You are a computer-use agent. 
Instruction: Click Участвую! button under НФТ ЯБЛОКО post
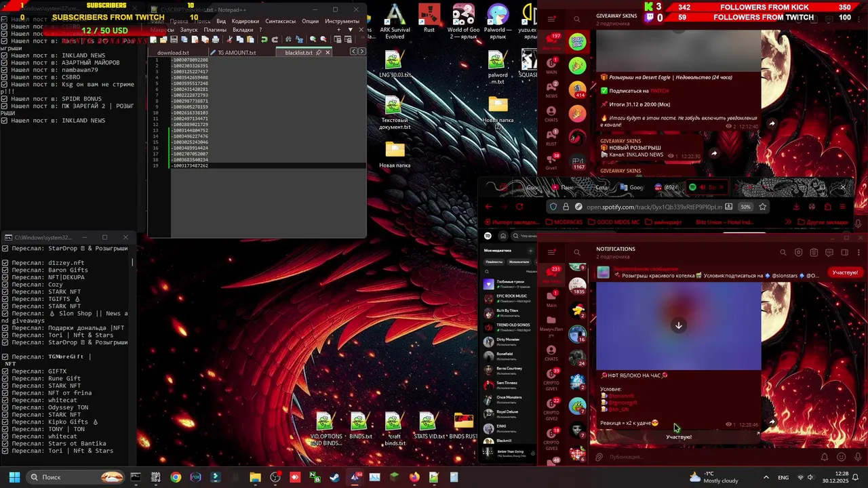[678, 437]
